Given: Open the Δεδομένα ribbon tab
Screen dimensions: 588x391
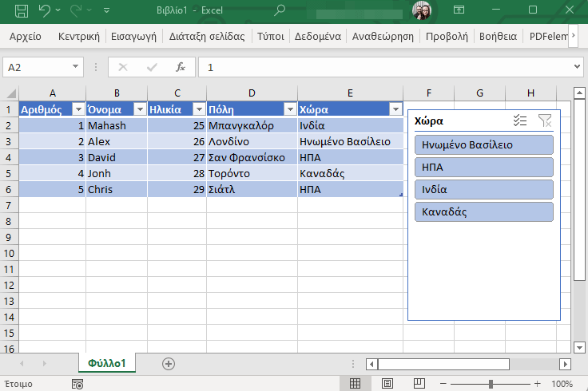Looking at the screenshot, I should point(318,36).
